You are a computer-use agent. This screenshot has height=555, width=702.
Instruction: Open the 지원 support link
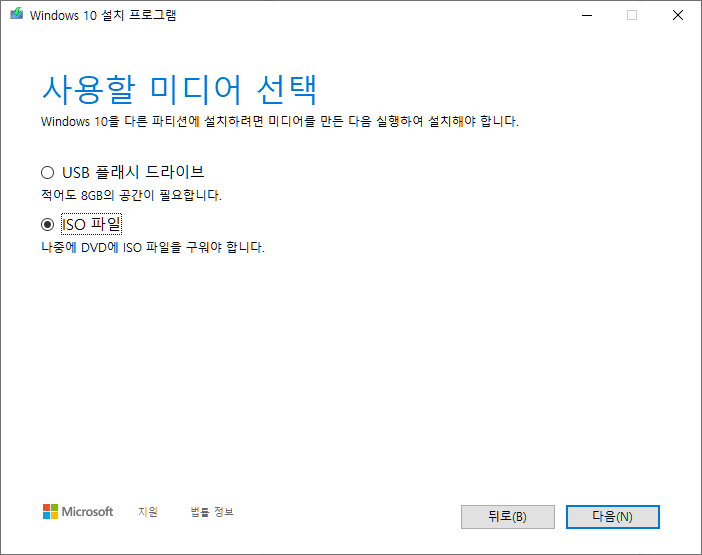(x=148, y=512)
